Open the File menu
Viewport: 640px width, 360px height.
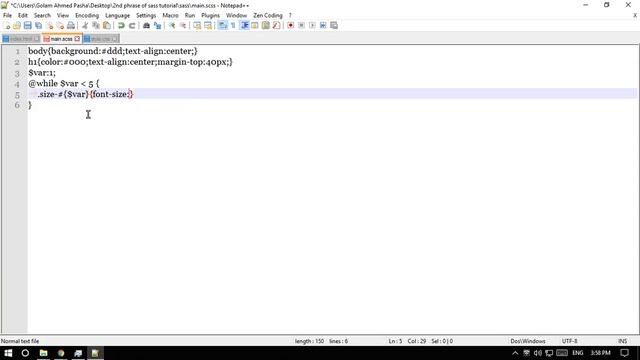7,16
